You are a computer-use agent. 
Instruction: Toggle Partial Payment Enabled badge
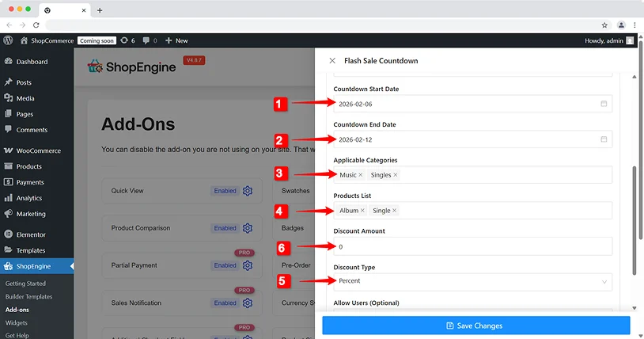click(225, 265)
